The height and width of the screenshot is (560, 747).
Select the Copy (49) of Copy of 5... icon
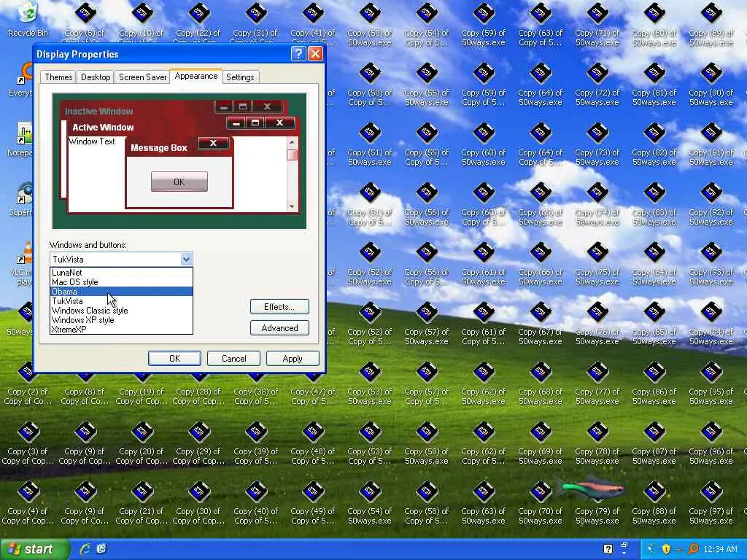pos(312,502)
